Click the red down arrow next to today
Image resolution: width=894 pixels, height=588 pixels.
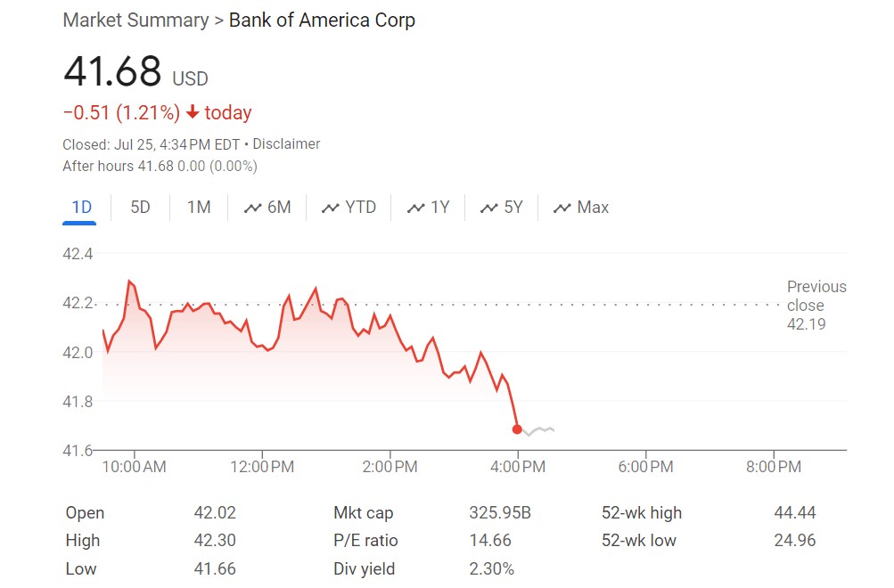point(193,113)
